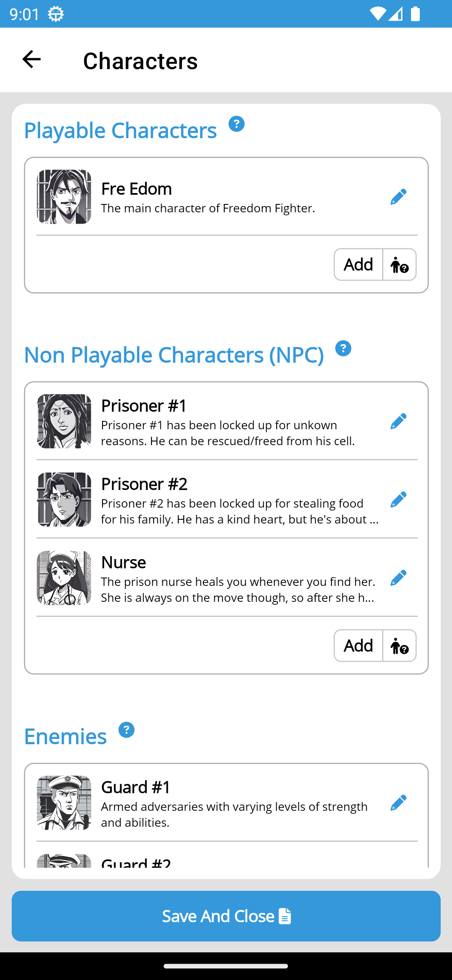Tap Prisoner #1 avatar image
452x980 pixels.
[64, 421]
